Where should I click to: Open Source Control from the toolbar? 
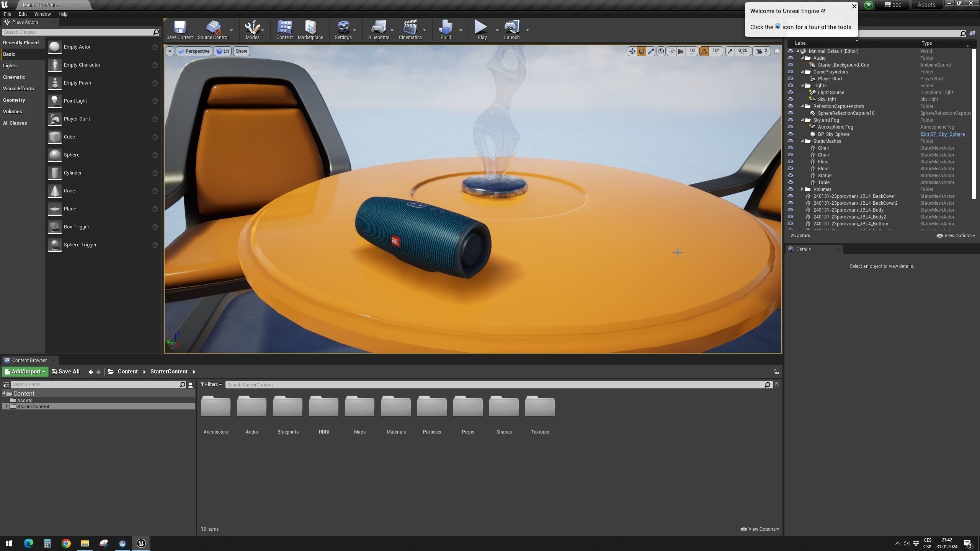213,30
